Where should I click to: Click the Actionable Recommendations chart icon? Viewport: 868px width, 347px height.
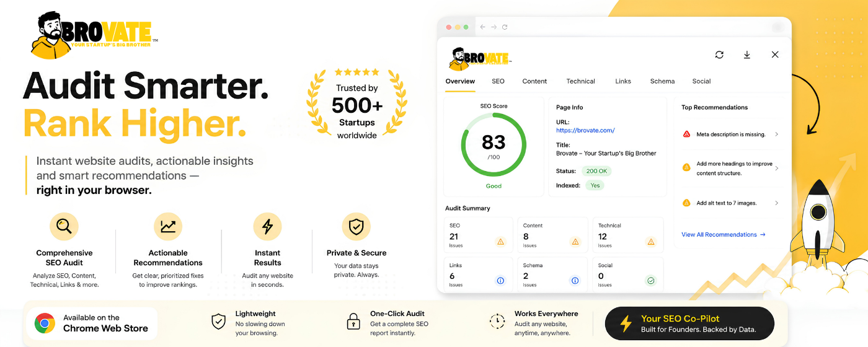click(x=168, y=227)
